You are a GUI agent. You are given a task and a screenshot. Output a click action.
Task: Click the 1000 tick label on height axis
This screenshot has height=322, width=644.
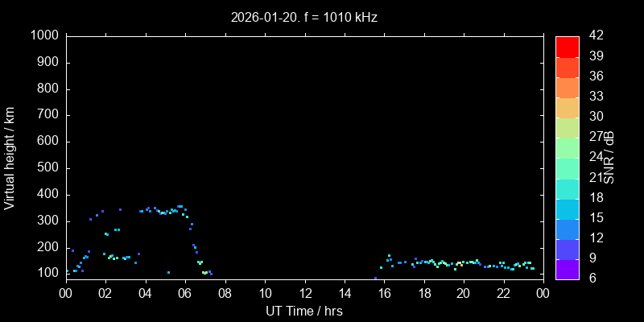pyautogui.click(x=43, y=35)
